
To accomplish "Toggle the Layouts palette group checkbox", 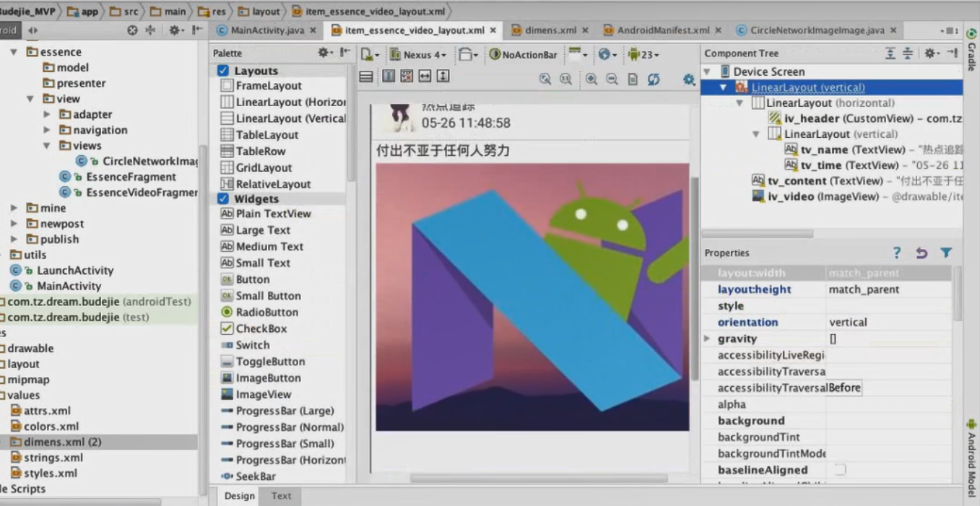I will (x=223, y=71).
